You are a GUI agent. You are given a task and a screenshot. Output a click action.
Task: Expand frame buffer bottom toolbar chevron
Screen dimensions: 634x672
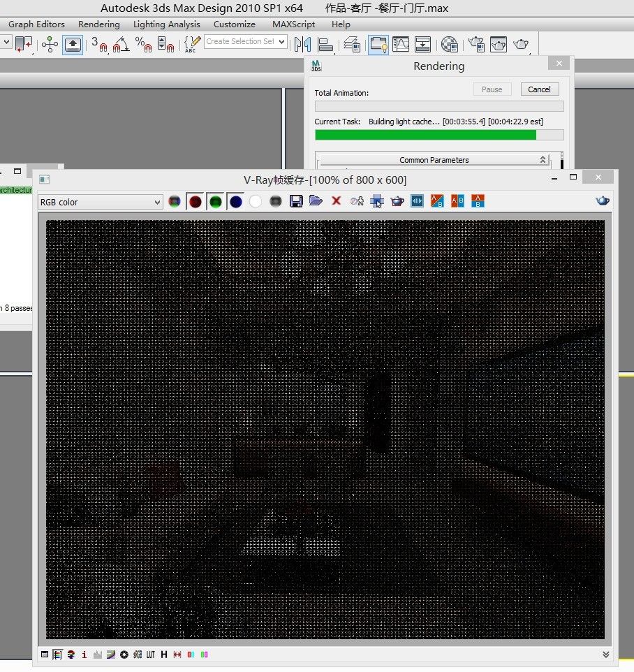606,654
